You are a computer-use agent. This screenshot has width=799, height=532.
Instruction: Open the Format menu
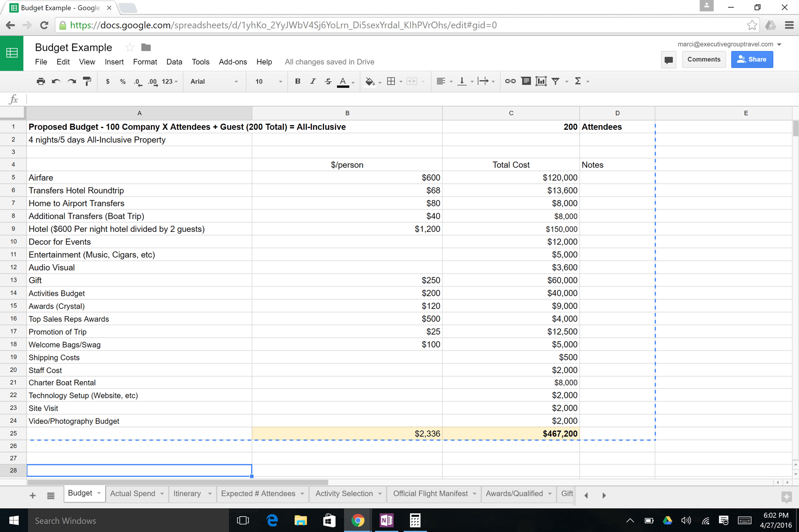(145, 62)
